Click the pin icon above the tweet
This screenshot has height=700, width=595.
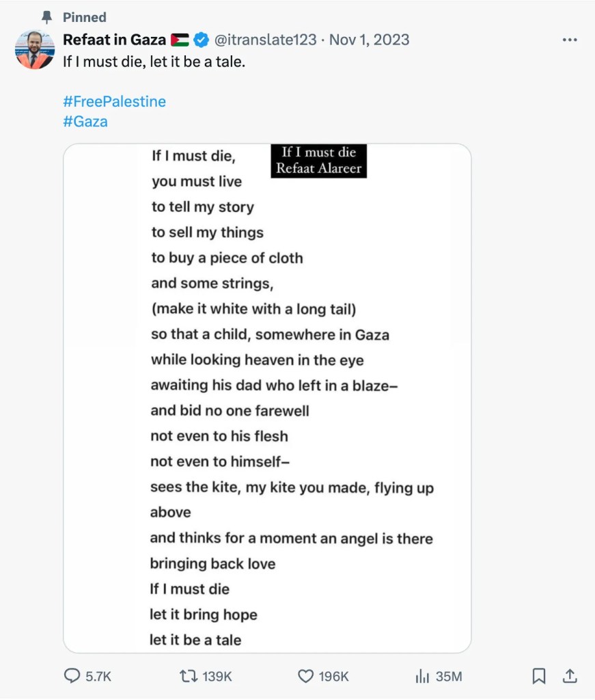[x=47, y=16]
